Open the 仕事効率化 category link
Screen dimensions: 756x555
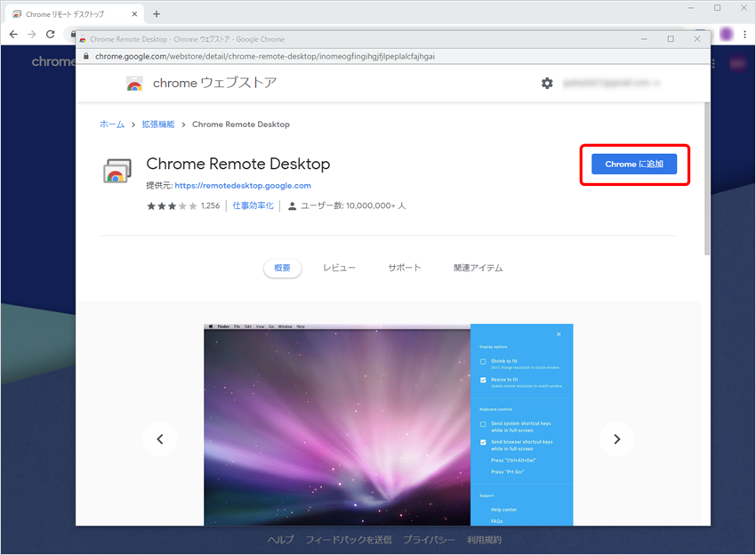(253, 205)
